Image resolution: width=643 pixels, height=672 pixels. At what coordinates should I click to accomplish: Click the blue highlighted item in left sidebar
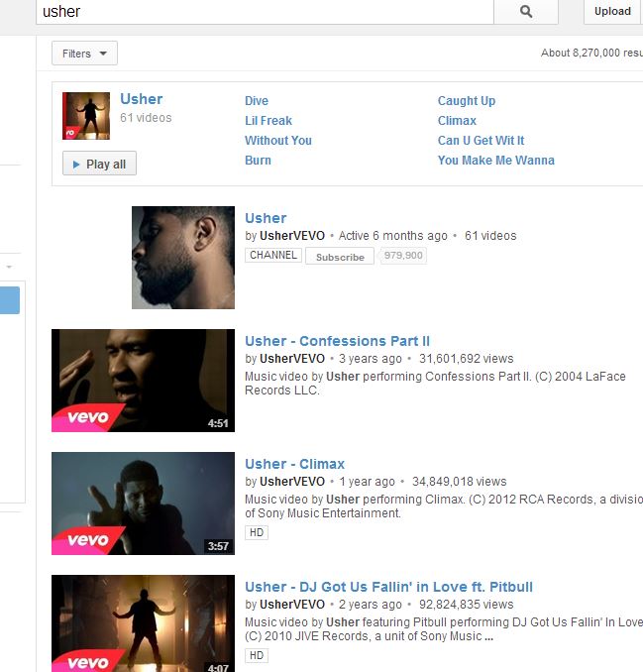click(10, 300)
